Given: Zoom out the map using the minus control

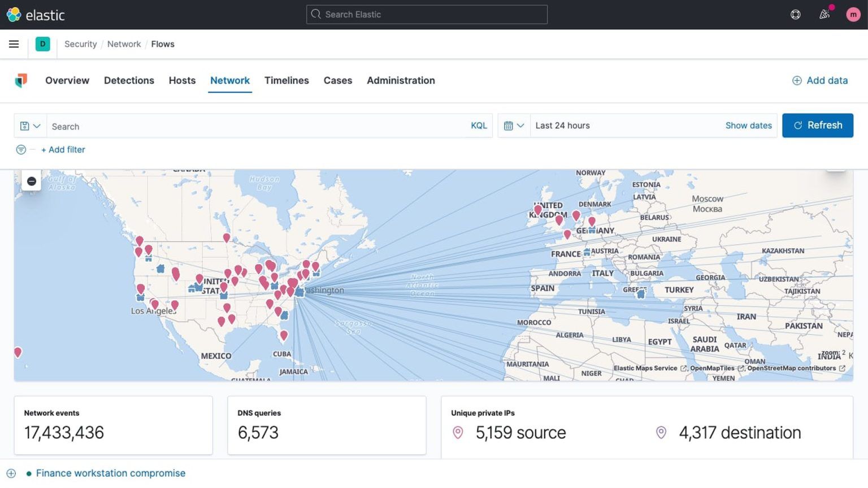Looking at the screenshot, I should pyautogui.click(x=32, y=181).
